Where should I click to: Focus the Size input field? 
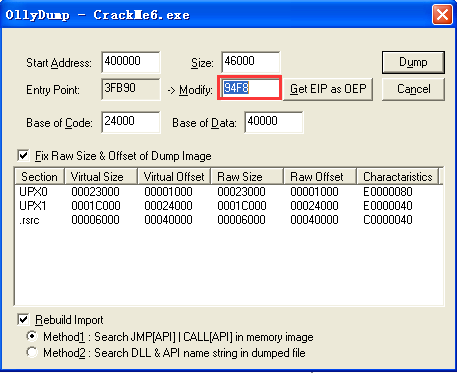click(251, 62)
